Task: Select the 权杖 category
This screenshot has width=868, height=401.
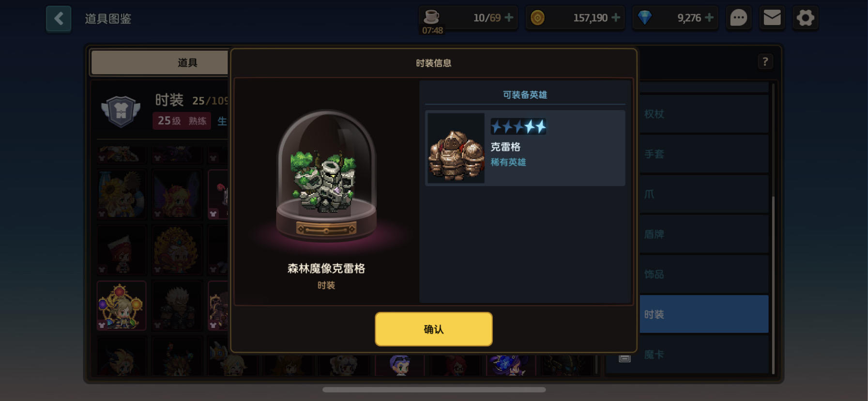Action: (704, 114)
